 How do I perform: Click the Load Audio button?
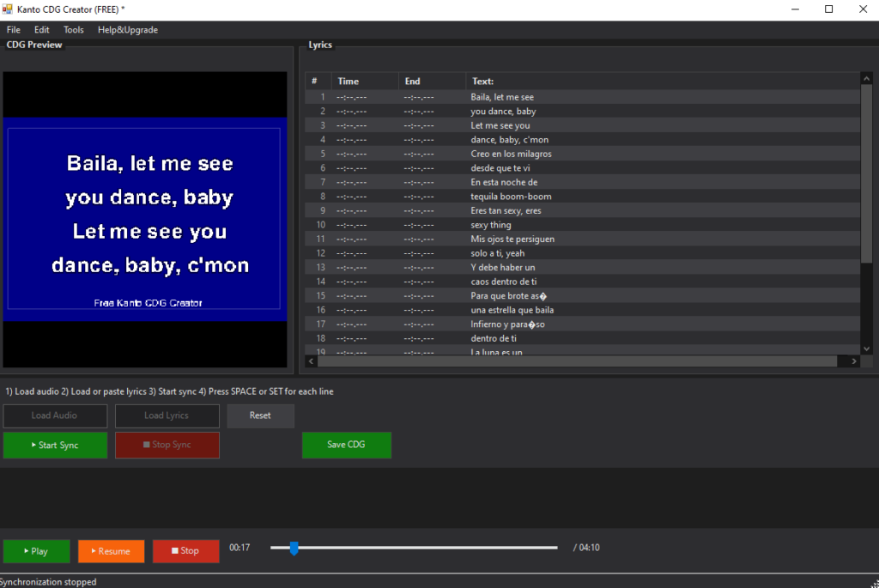[x=55, y=415]
